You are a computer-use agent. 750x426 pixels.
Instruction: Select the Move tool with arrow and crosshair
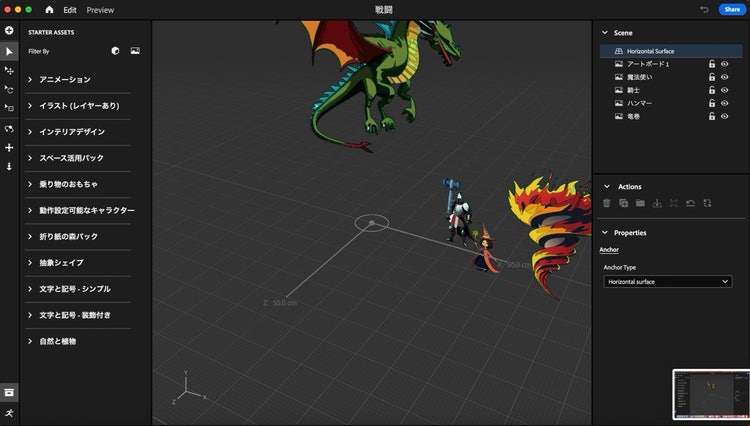[x=9, y=71]
